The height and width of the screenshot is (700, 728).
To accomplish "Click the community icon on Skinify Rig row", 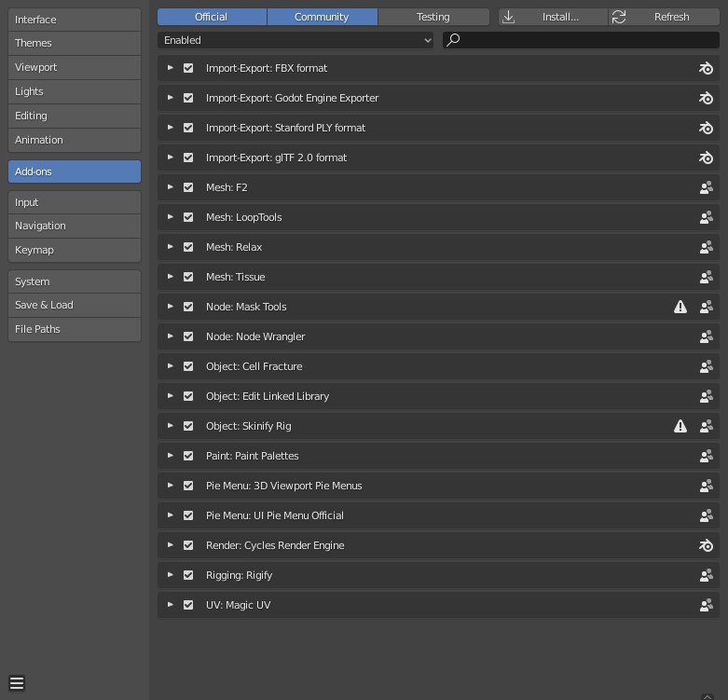I will tap(707, 426).
